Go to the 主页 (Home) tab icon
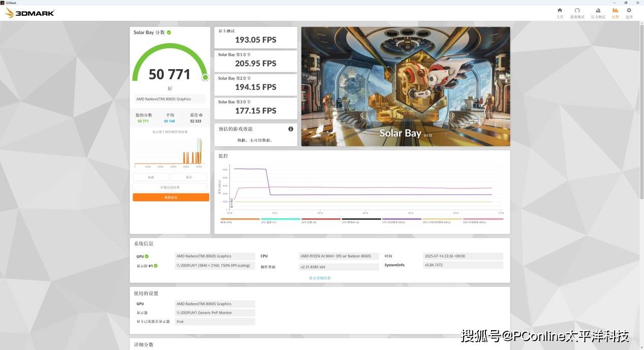The width and height of the screenshot is (644, 350). click(560, 10)
